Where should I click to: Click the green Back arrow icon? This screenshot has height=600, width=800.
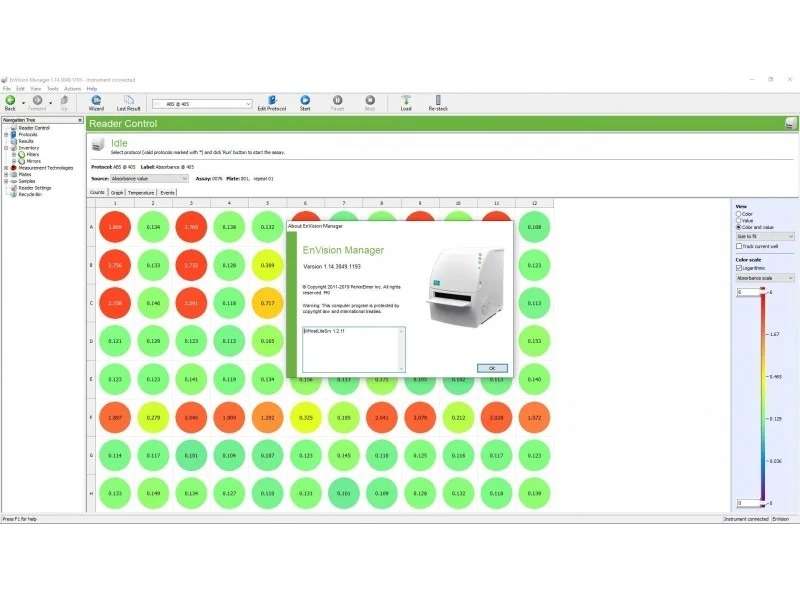(x=10, y=100)
